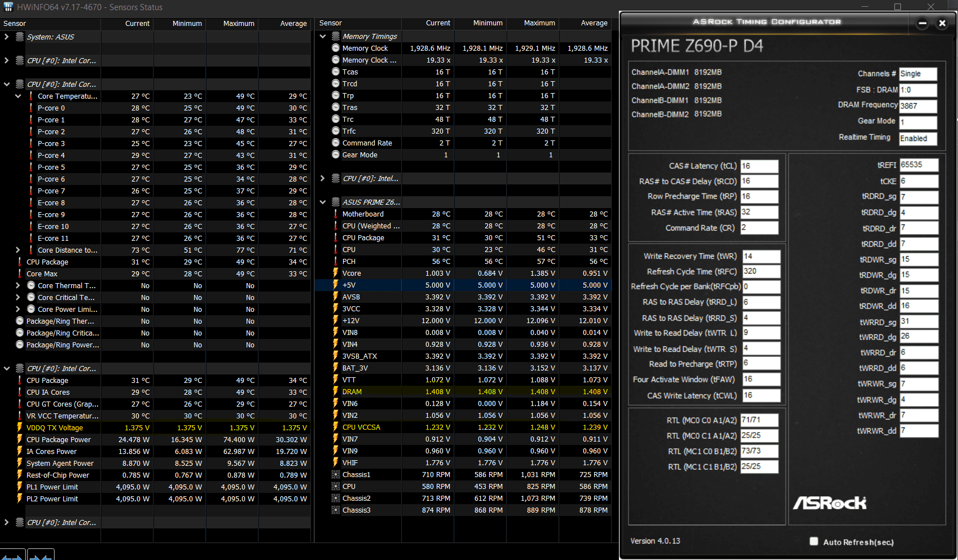The image size is (958, 560).
Task: Select the CPU (Weighted ... row label
Action: click(371, 226)
